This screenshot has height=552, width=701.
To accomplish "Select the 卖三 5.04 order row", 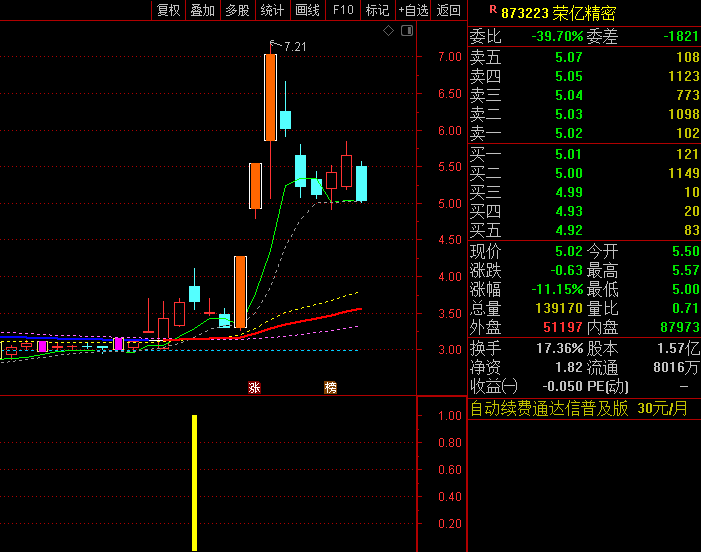I will coord(584,95).
